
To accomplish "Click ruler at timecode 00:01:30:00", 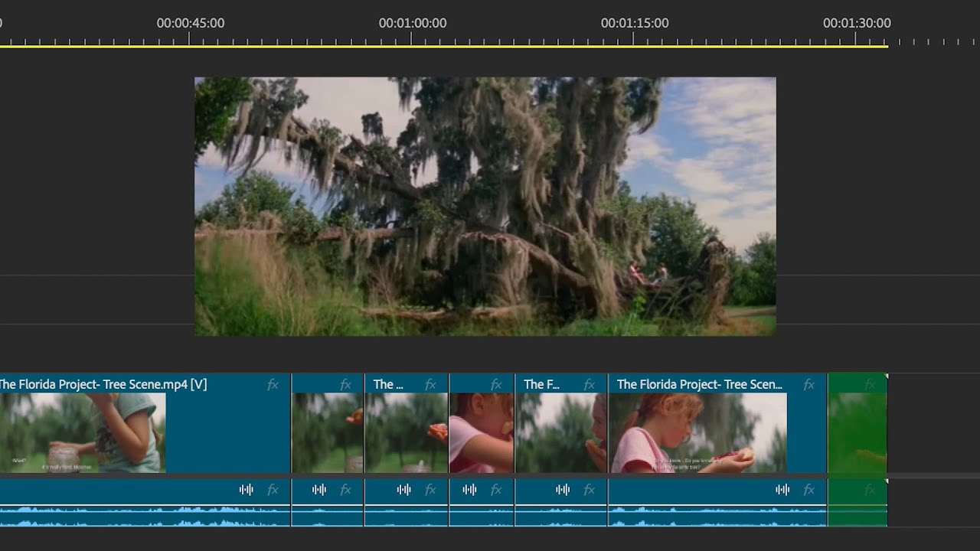I will 857,23.
